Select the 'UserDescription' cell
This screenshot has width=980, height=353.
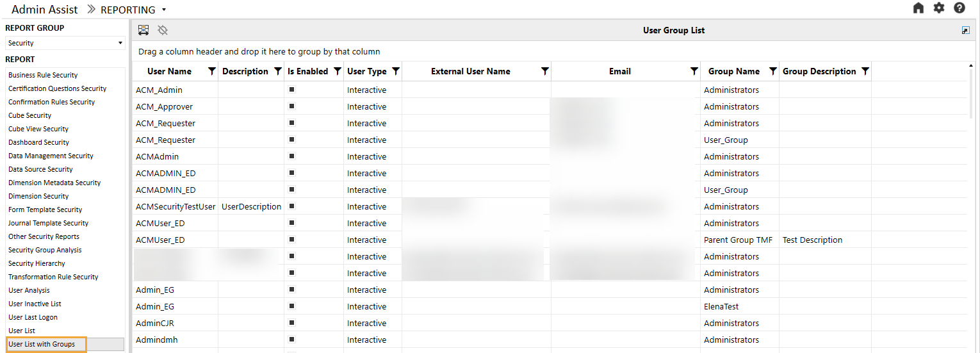(251, 206)
